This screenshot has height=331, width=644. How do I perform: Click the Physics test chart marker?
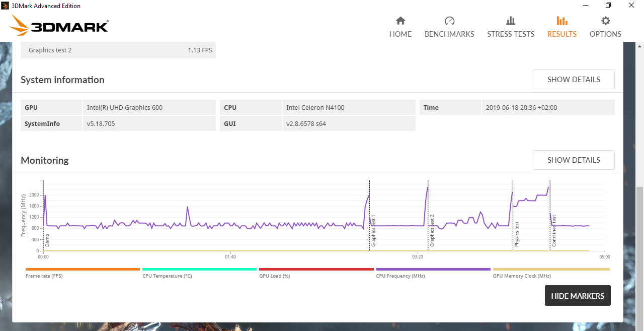click(x=517, y=234)
